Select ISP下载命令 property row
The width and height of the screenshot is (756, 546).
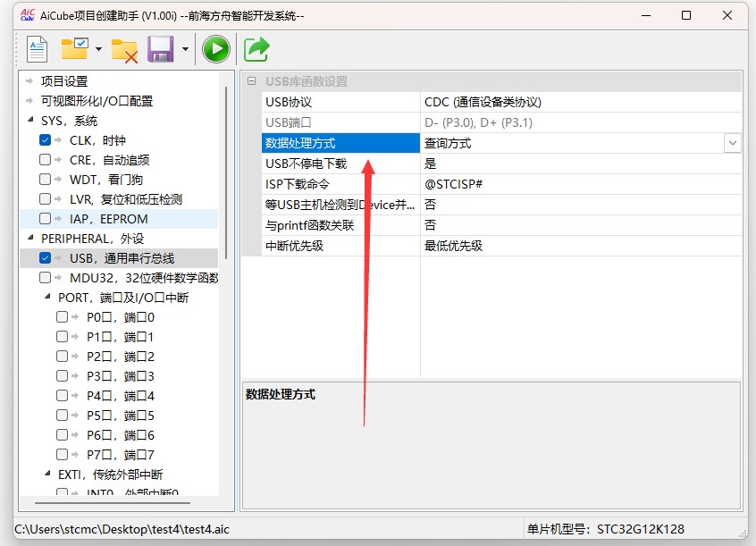point(501,184)
